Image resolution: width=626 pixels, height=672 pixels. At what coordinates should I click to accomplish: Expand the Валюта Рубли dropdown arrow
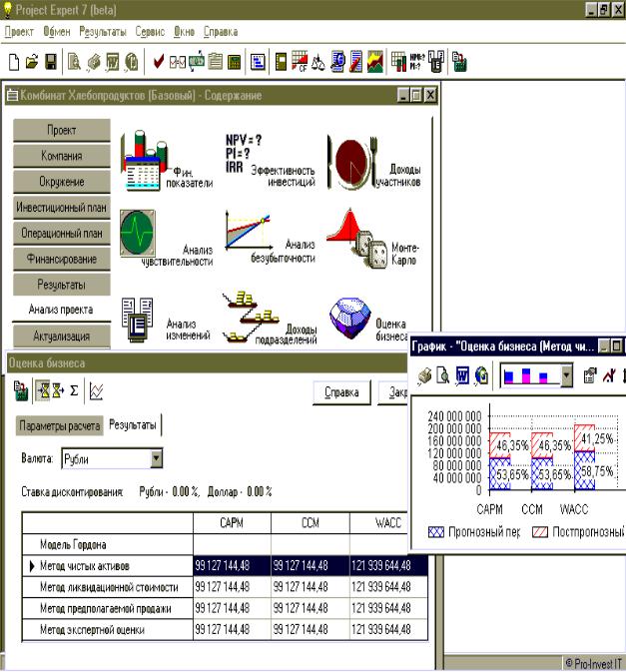[157, 458]
